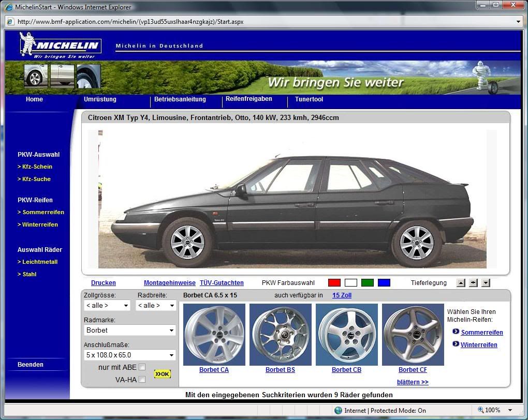The height and width of the screenshot is (420, 528).
Task: Open the Zollgrösse dropdown
Action: pos(107,306)
